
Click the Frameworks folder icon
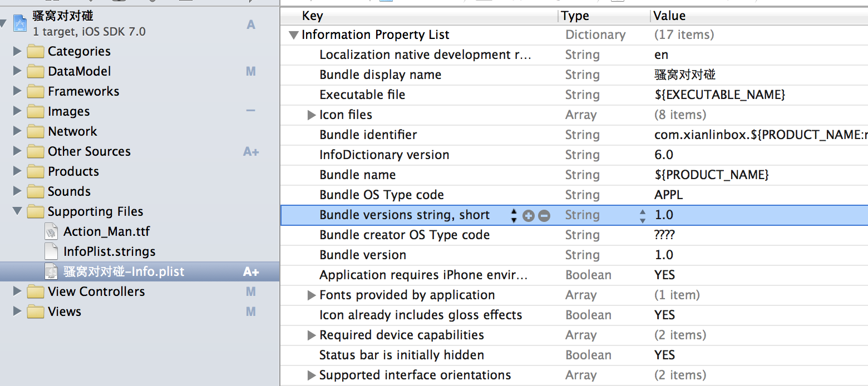coord(36,92)
